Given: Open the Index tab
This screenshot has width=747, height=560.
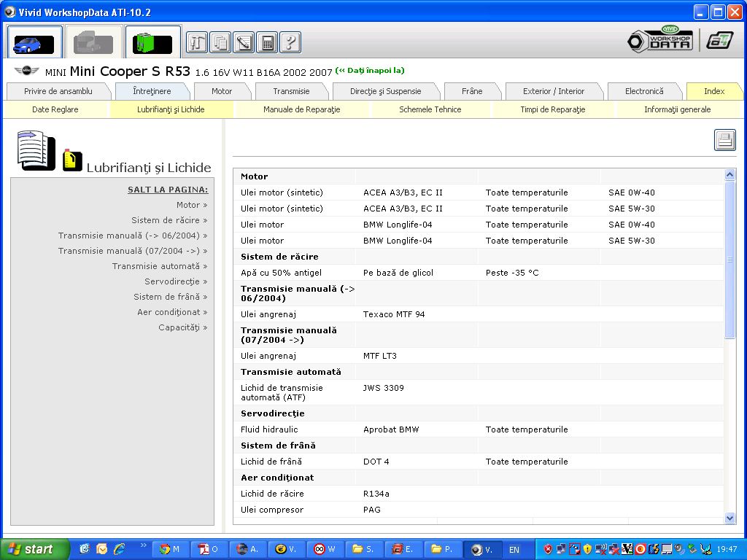Looking at the screenshot, I should [x=713, y=91].
